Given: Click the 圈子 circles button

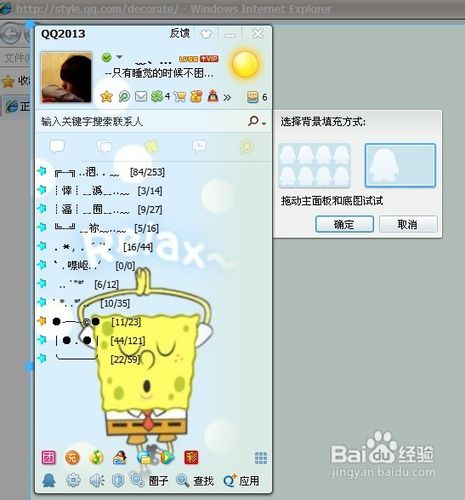Looking at the screenshot, I should pyautogui.click(x=150, y=480).
